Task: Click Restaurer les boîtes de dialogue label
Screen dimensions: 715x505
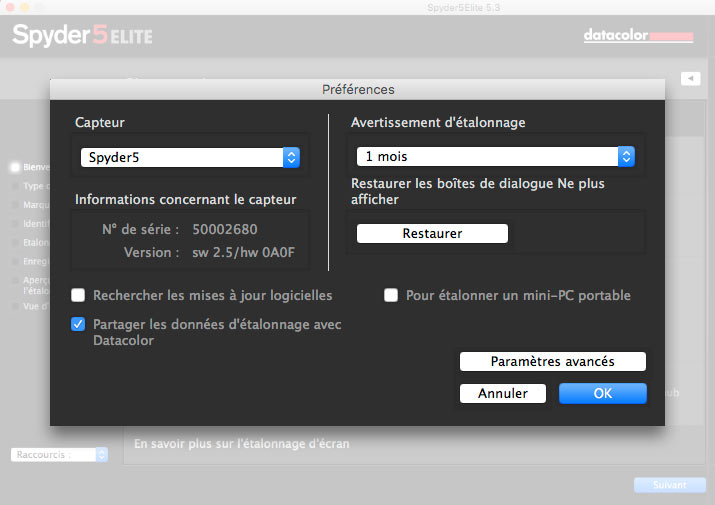Action: [477, 191]
